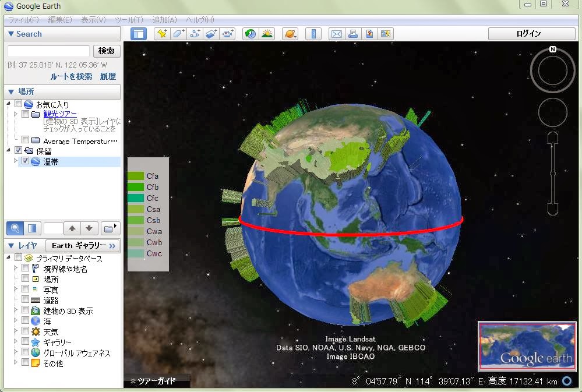
Task: Check the 観光ツアー checkbox
Action: point(25,114)
